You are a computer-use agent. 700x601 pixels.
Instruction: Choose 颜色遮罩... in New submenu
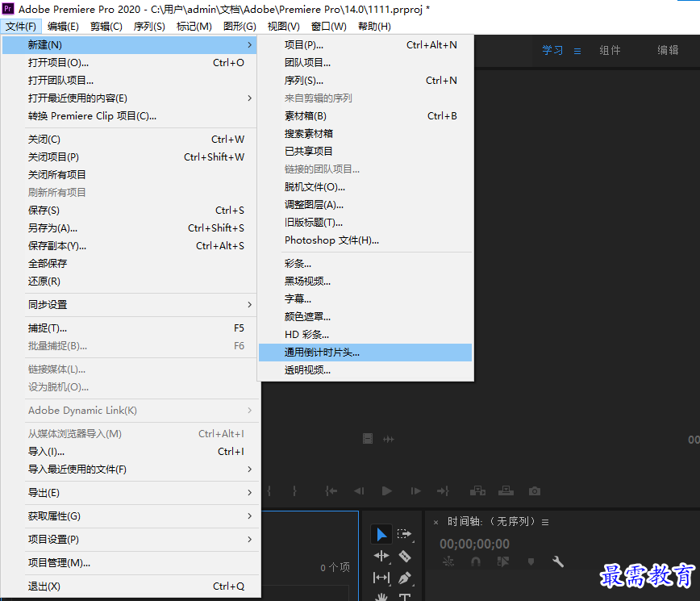pyautogui.click(x=365, y=316)
